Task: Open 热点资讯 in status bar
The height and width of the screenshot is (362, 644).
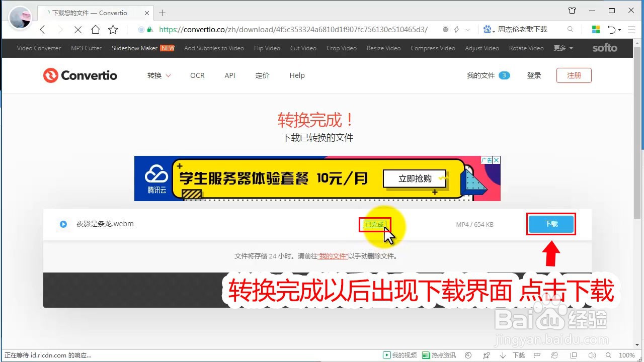Action: 439,355
